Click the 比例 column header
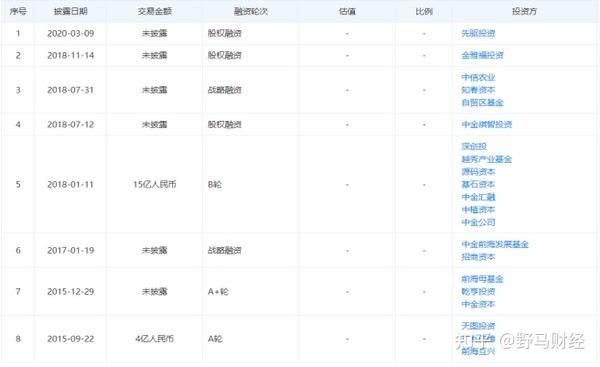Screen dimensions: 600x367 tap(424, 11)
